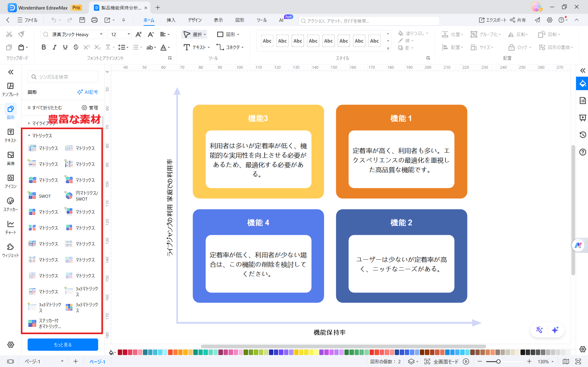Toggle the page list panel icon in status bar
The width and height of the screenshot is (588, 367).
11,361
